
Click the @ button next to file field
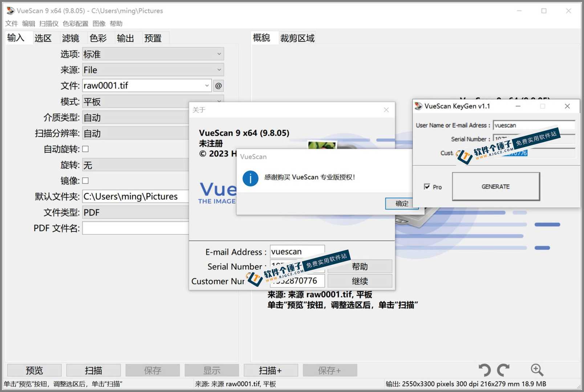tap(218, 86)
